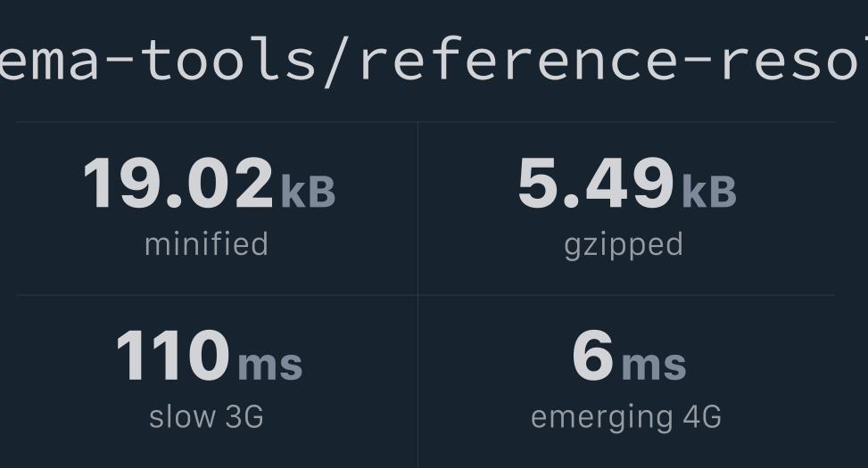Click the "slow 3G" label

206,416
